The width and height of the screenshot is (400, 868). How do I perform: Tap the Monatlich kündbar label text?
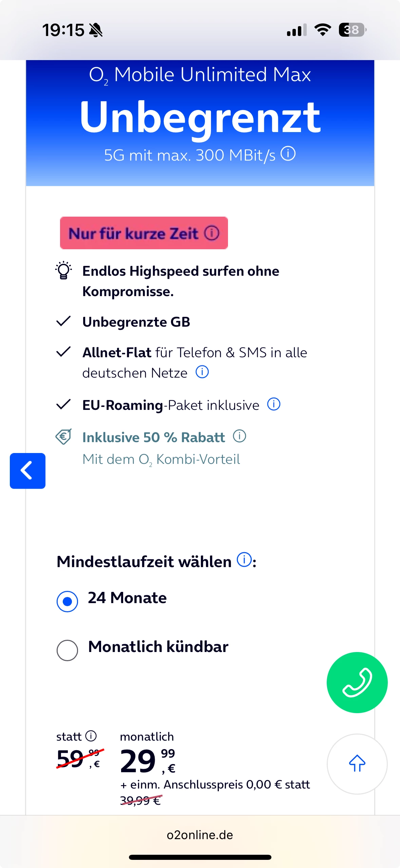coord(158,647)
